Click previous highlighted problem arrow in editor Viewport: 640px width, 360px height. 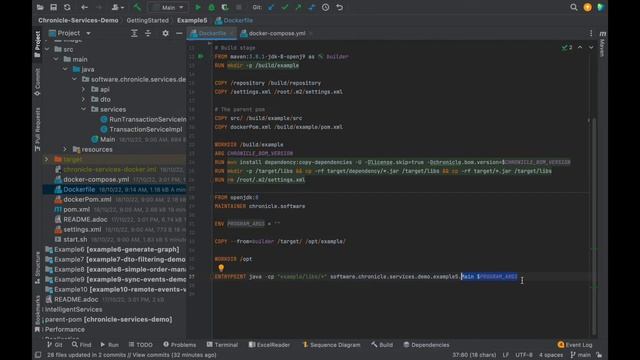pos(580,48)
